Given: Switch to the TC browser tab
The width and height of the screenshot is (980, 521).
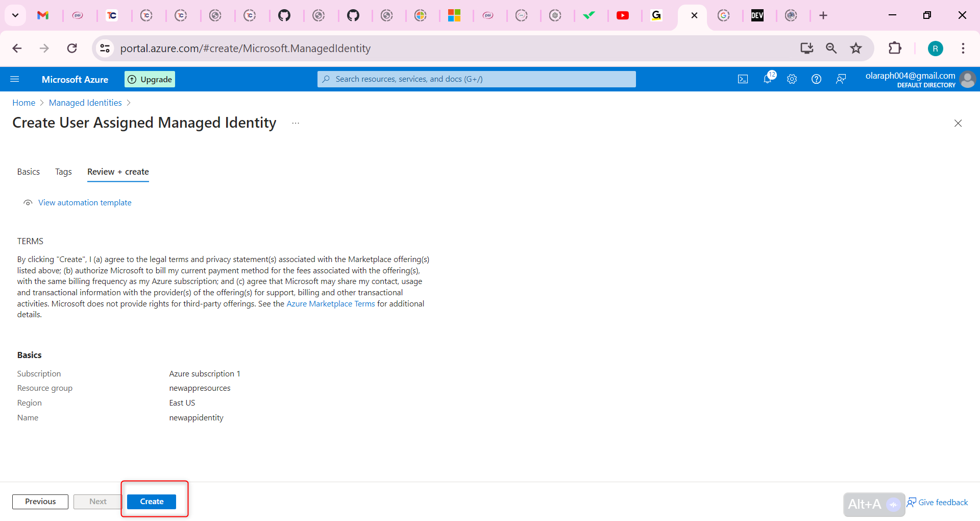Looking at the screenshot, I should [x=112, y=15].
